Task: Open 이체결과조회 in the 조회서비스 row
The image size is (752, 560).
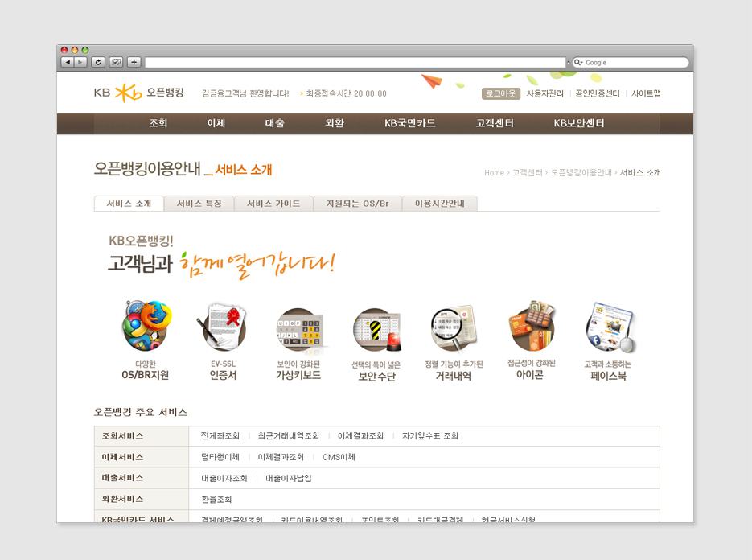Action: click(x=360, y=436)
